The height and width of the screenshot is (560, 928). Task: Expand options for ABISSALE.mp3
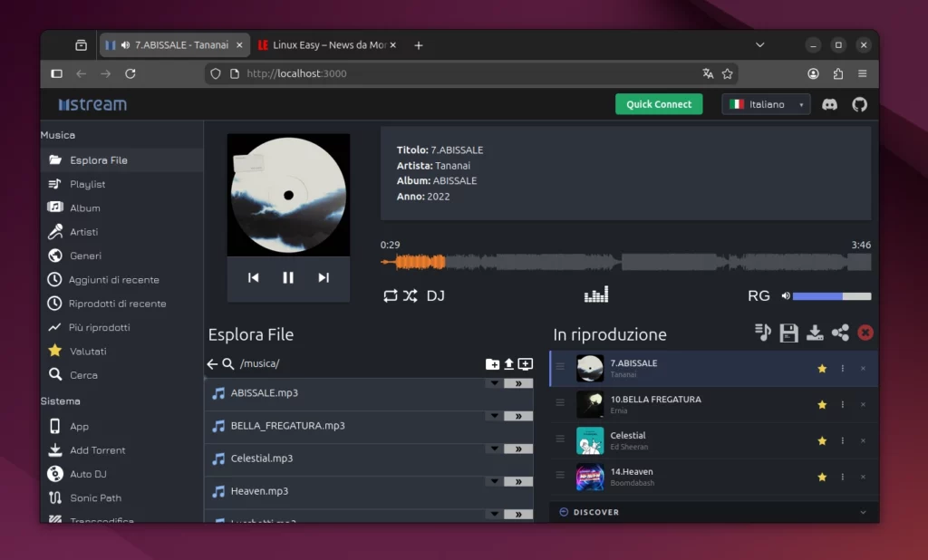[x=494, y=383]
